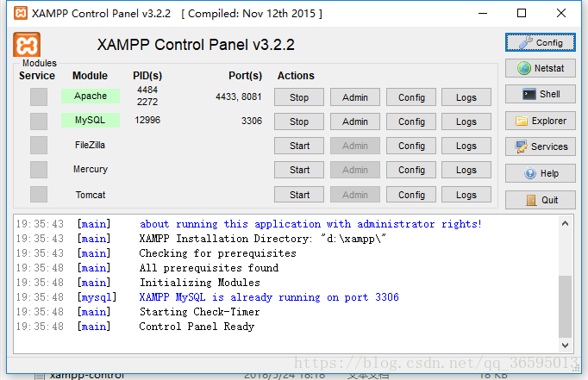This screenshot has height=380, width=588.
Task: Click the disabled FileZilla Admin button
Action: coord(354,146)
